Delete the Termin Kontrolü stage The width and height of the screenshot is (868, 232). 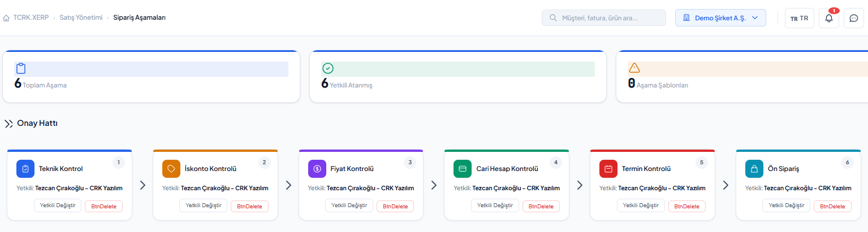(x=687, y=206)
